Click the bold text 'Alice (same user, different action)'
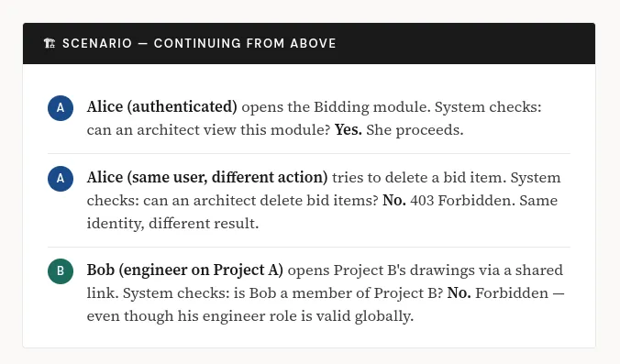 pos(207,178)
